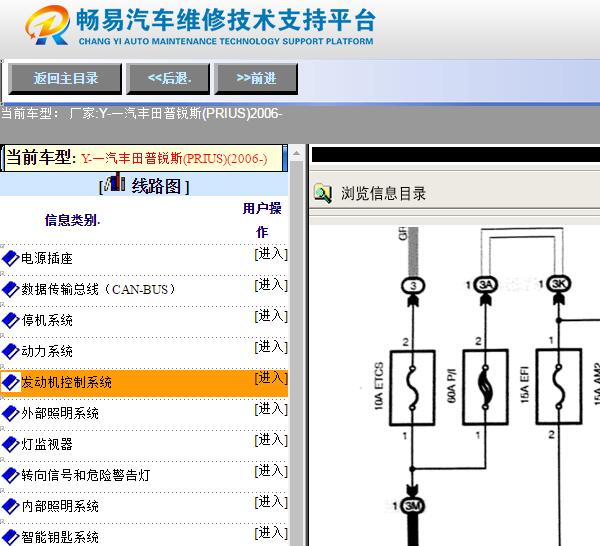Image resolution: width=600 pixels, height=546 pixels.
Task: Select 数据传输总线（CAN-BUS）entry
Action: click(x=98, y=290)
